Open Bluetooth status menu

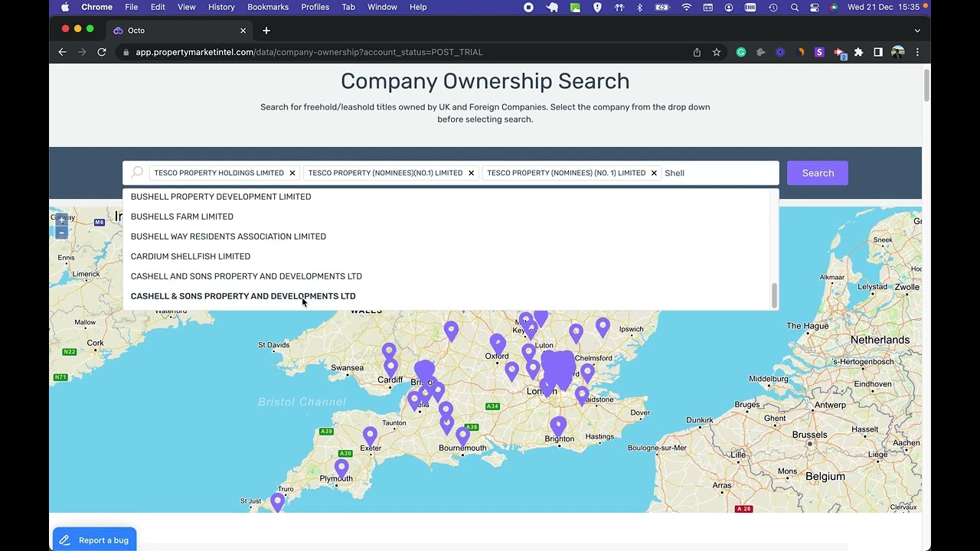pyautogui.click(x=640, y=7)
